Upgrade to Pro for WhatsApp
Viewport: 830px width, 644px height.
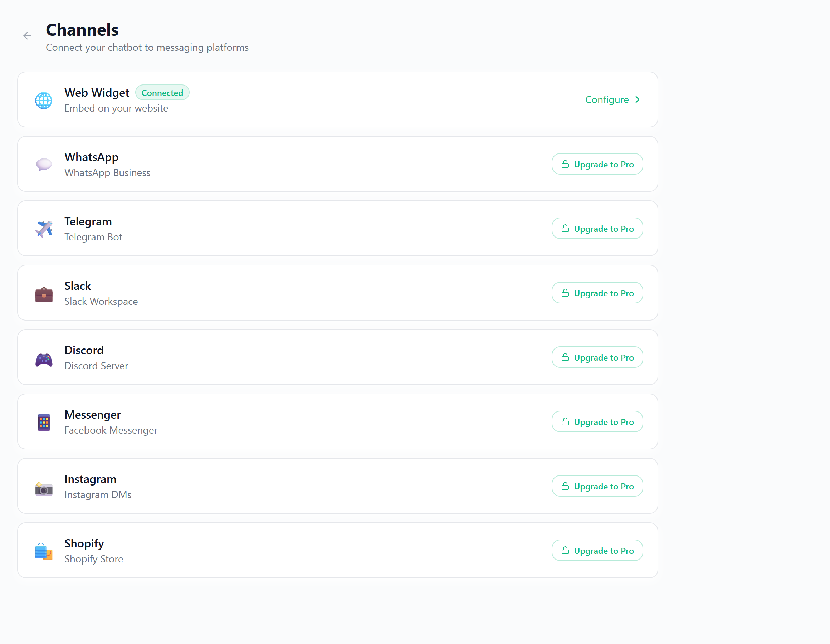pos(597,164)
